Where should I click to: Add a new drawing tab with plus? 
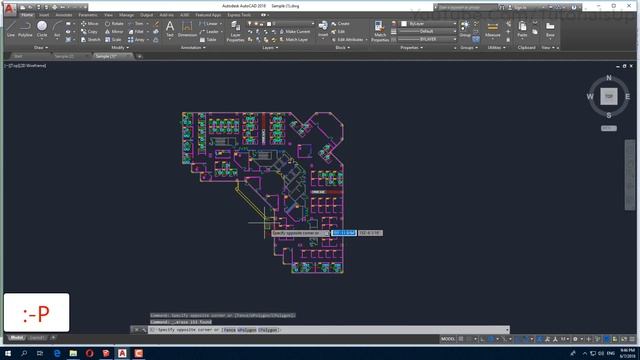tap(140, 56)
